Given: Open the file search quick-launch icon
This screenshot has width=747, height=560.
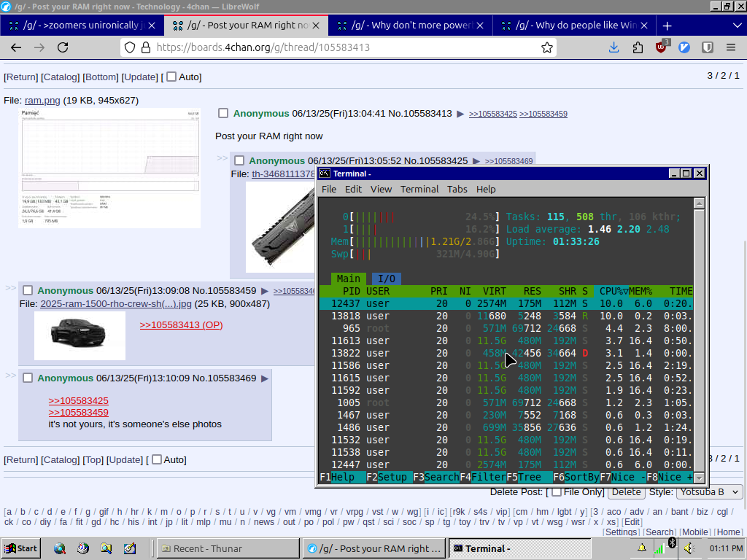Looking at the screenshot, I should click(x=107, y=548).
